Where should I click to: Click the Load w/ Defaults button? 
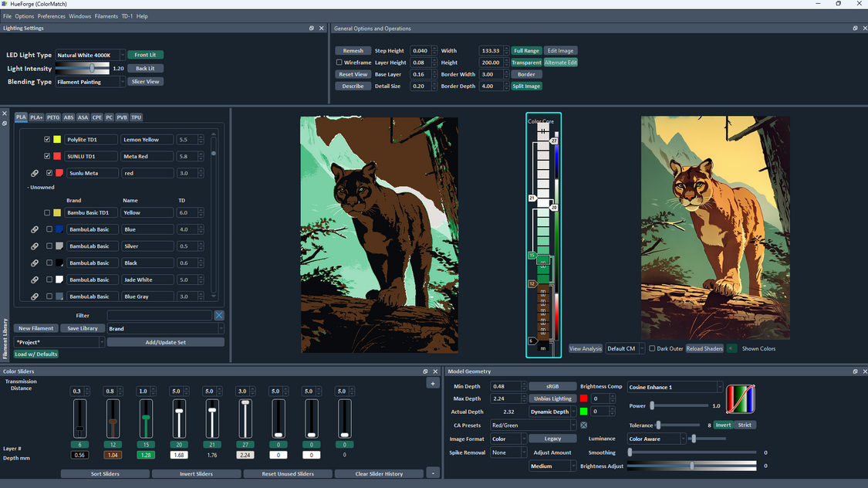(x=35, y=354)
